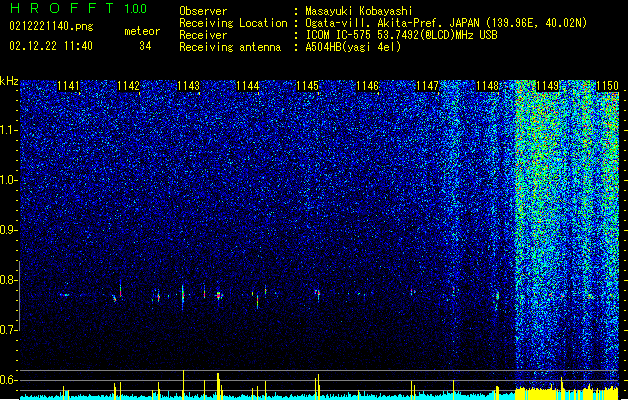Click the Ogata-vill. Akita-Pref. JAPAN location text
This screenshot has height=400, width=629.
446,23
